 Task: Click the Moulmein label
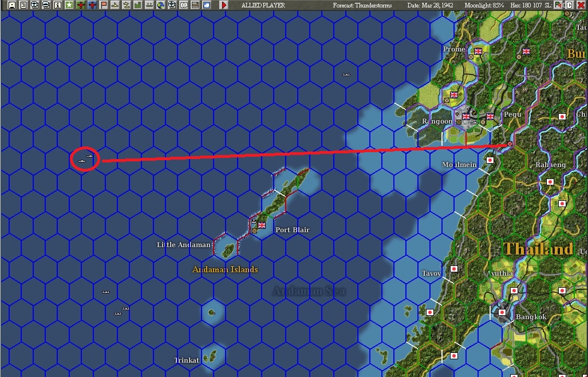pyautogui.click(x=459, y=165)
